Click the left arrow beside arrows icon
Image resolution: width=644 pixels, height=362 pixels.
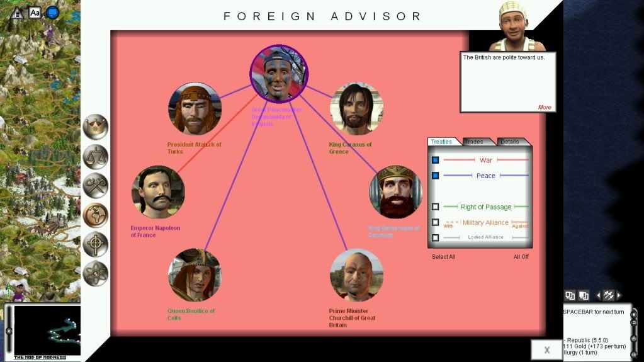(x=599, y=295)
